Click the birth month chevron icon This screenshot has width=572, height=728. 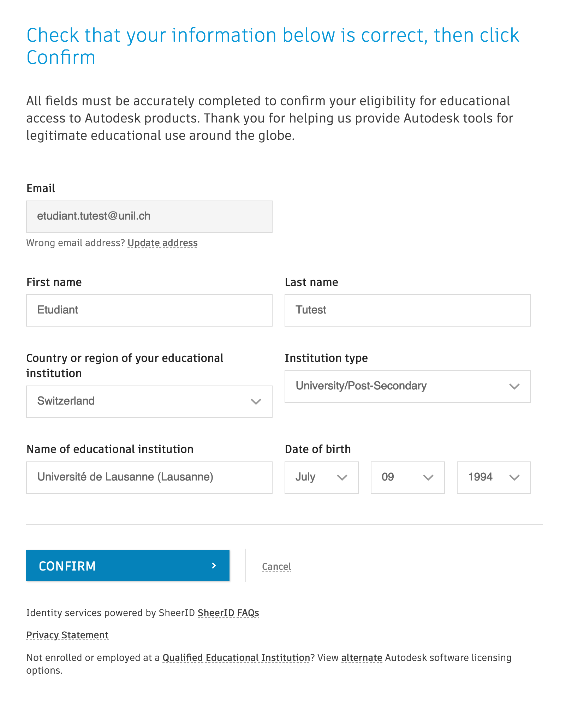tap(342, 478)
